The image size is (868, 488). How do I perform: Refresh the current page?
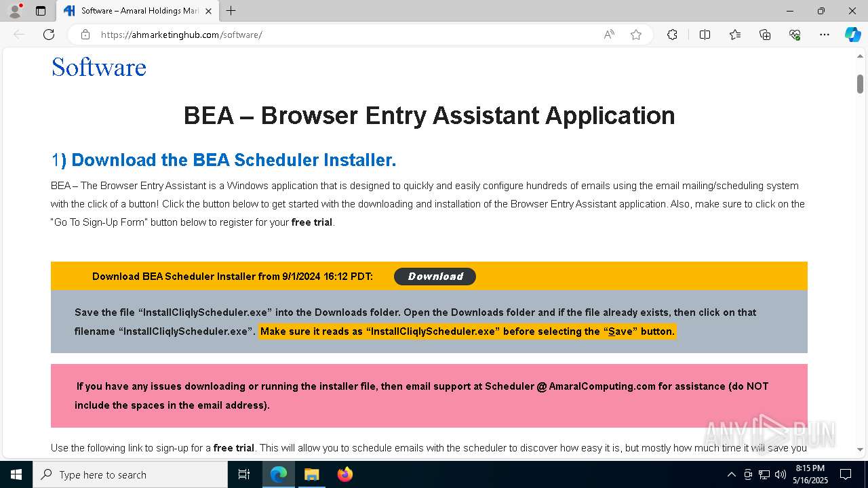pos(49,35)
